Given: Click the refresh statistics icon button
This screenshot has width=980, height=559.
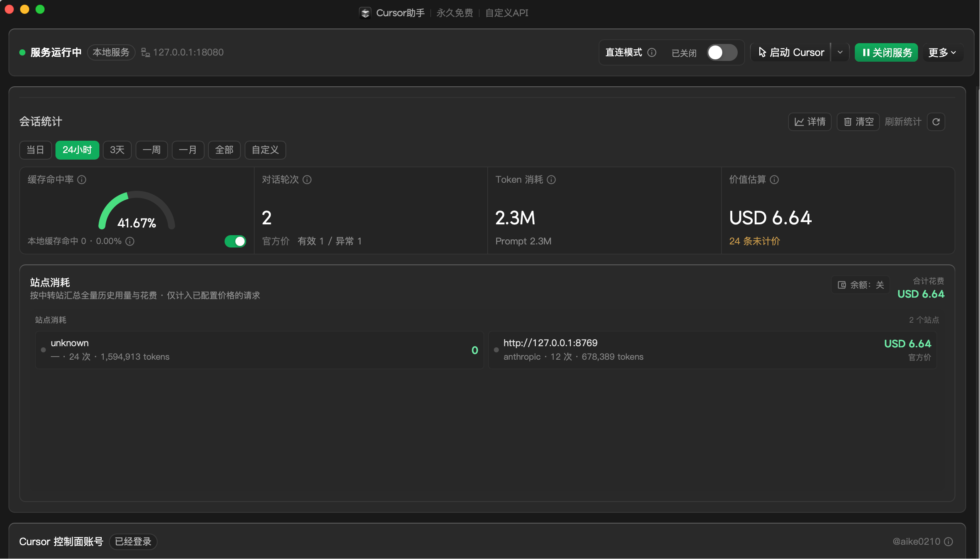Looking at the screenshot, I should pos(936,122).
